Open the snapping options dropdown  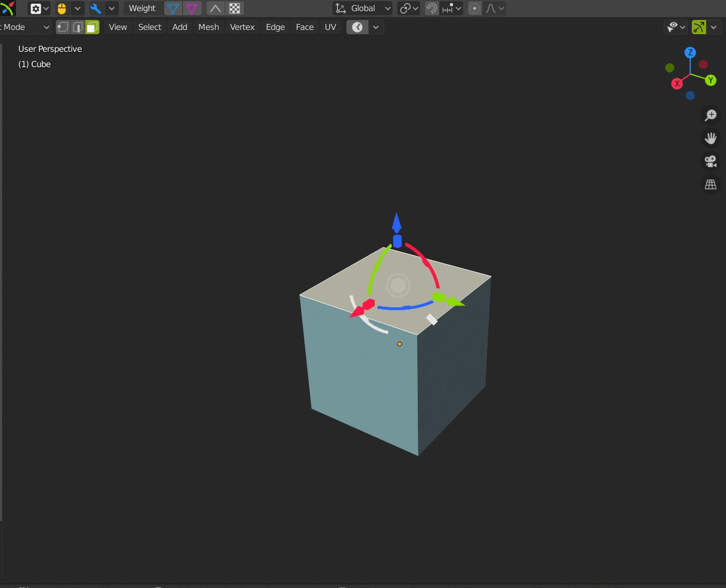coord(452,9)
